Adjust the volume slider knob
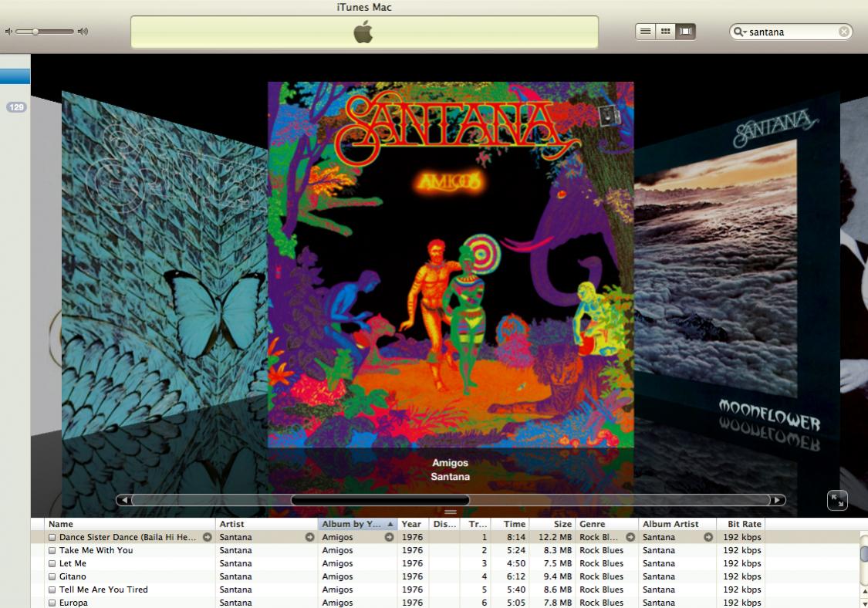The height and width of the screenshot is (608, 868). tap(35, 32)
